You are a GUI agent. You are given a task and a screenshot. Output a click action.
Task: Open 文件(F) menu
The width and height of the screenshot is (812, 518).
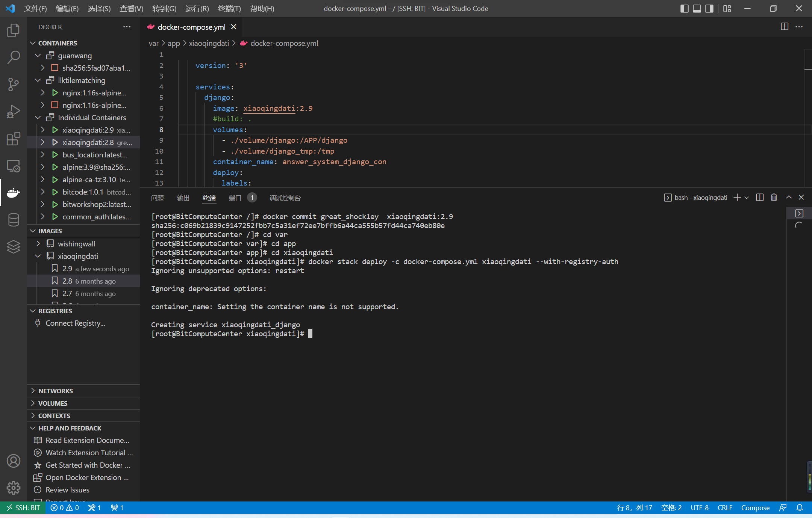[x=35, y=8]
